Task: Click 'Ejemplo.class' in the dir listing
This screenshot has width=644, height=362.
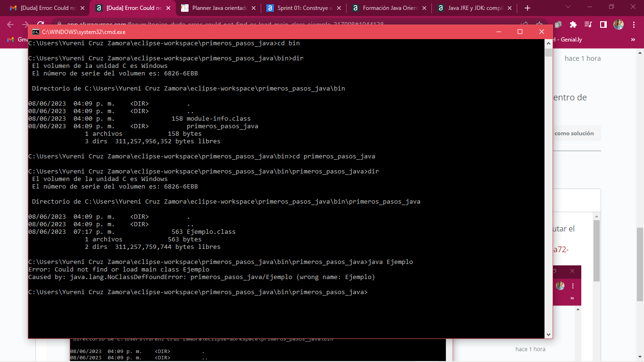Action: pos(211,232)
